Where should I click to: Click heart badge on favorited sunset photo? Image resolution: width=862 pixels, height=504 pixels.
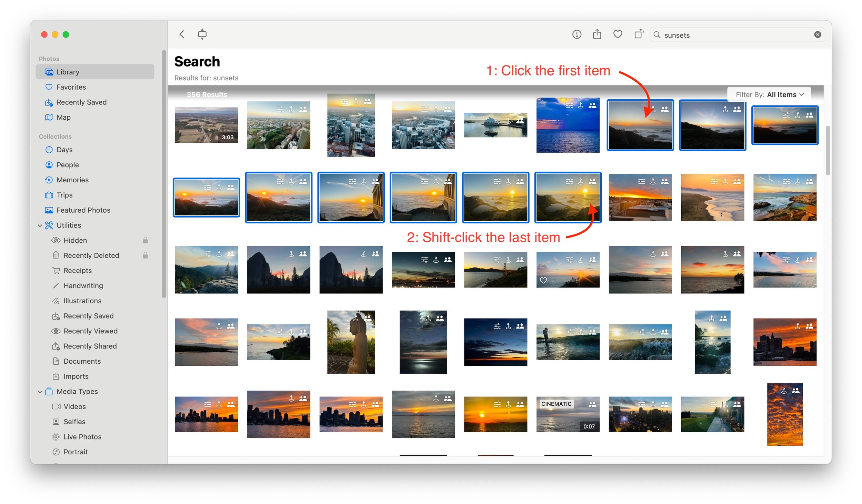pyautogui.click(x=543, y=280)
